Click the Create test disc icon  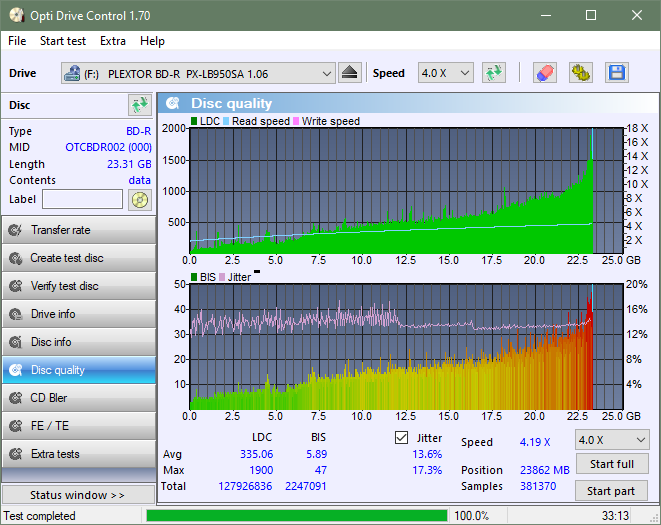16,258
